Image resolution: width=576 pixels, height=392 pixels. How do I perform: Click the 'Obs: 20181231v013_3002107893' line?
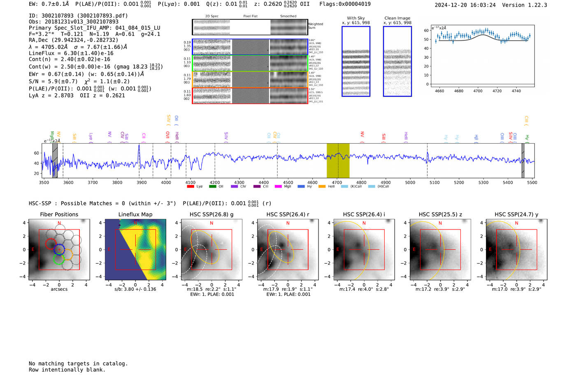74,22
